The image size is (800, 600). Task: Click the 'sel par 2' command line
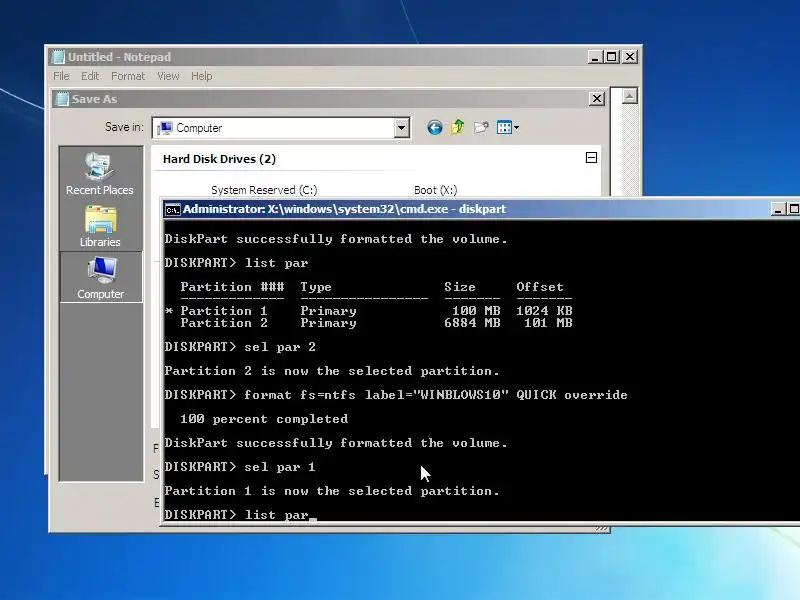(x=240, y=347)
